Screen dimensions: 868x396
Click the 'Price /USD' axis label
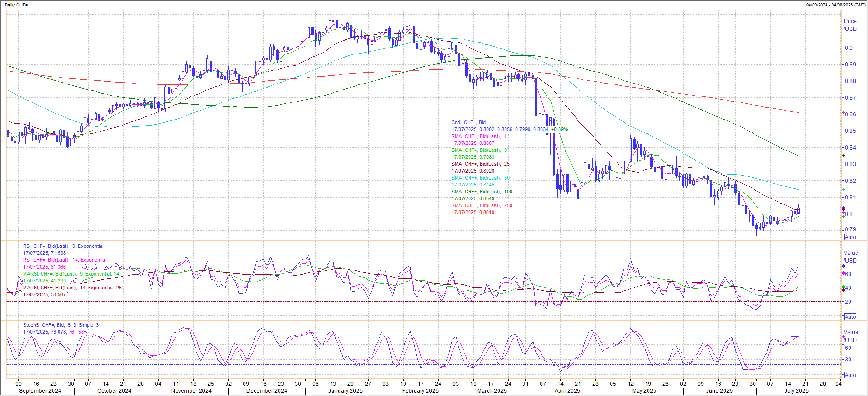point(850,25)
